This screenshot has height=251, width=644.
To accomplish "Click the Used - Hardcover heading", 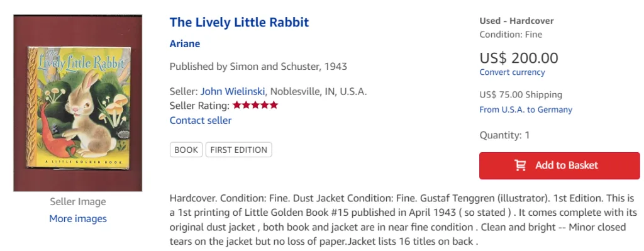I will [517, 21].
